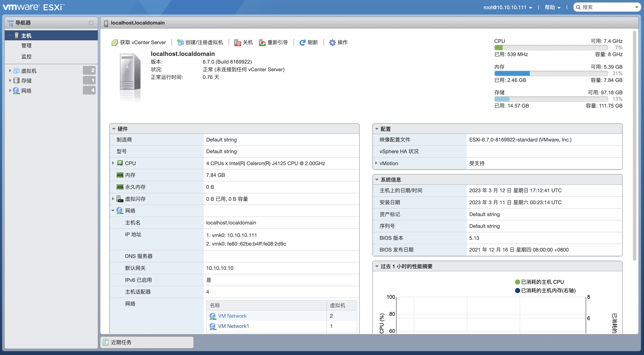Open the VM Network1 link
The width and height of the screenshot is (644, 355).
[x=233, y=326]
